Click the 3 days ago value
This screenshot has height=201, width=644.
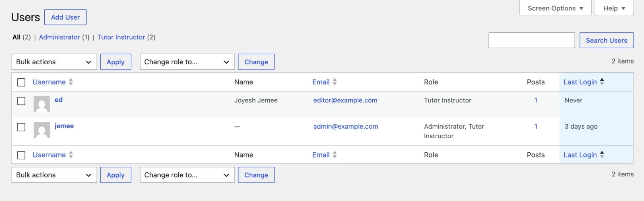tap(581, 126)
